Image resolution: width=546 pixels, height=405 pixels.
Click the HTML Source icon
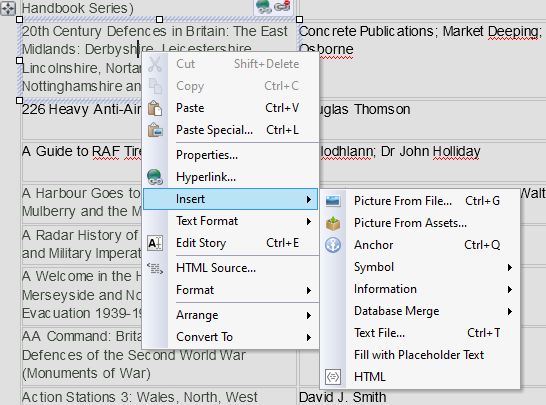point(155,268)
